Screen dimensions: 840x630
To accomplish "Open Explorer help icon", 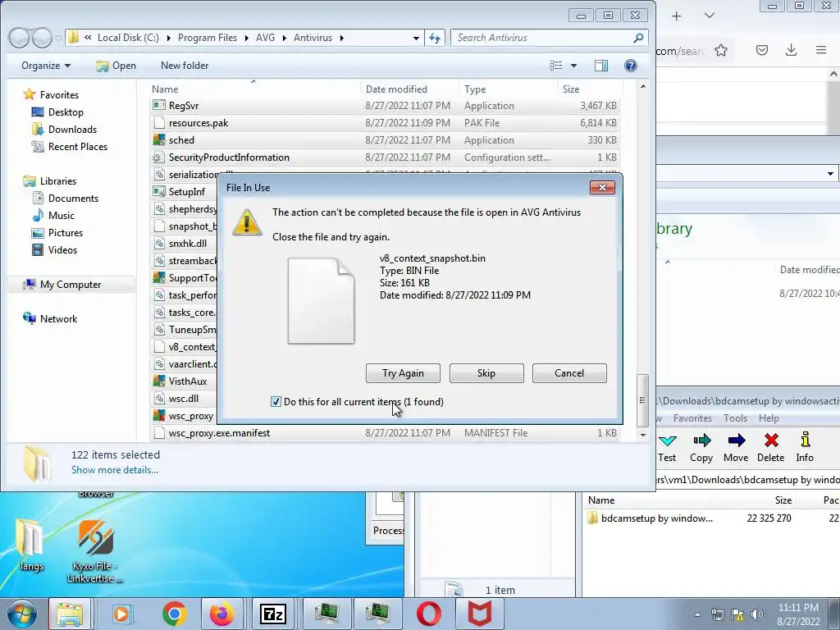I will pyautogui.click(x=631, y=66).
